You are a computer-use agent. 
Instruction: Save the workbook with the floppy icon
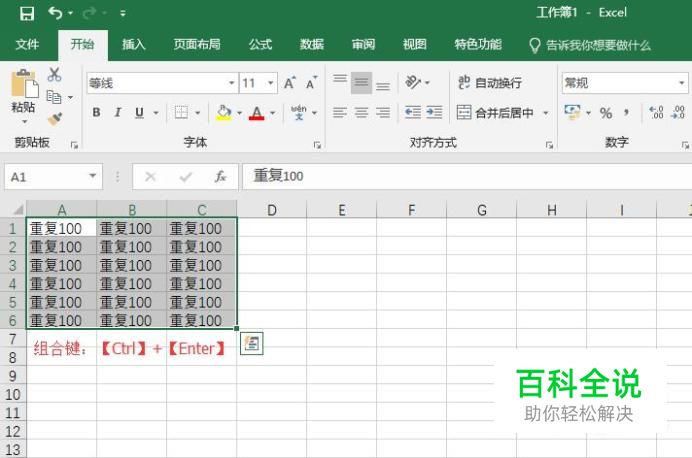pyautogui.click(x=27, y=13)
